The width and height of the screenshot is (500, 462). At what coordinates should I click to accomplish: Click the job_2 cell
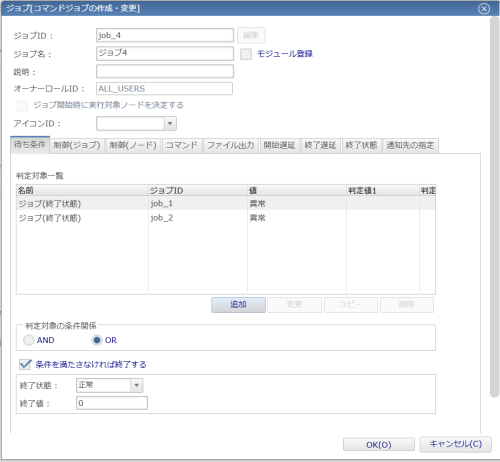198,218
